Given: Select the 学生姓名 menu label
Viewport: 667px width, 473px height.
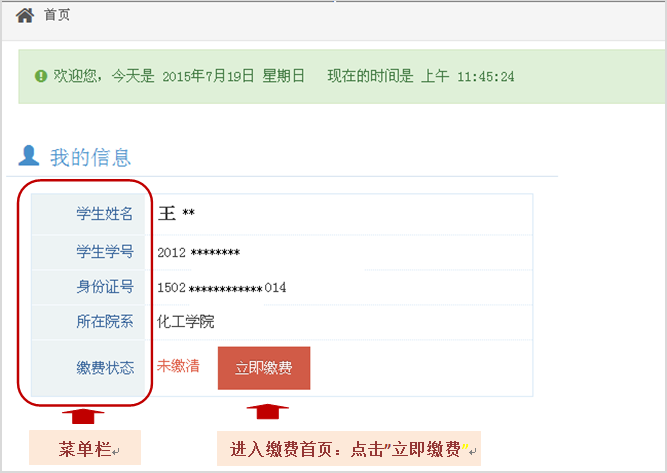Looking at the screenshot, I should click(x=105, y=214).
